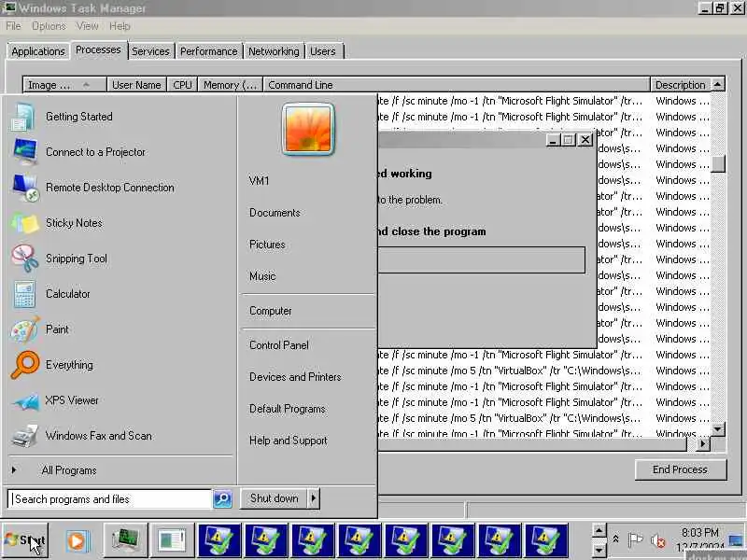Switch to Services tab
The width and height of the screenshot is (747, 560).
point(150,51)
